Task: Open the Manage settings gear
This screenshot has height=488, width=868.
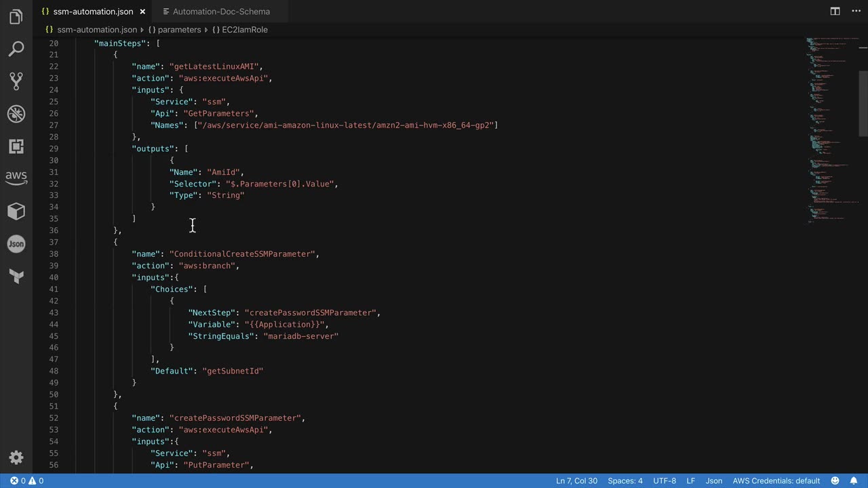Action: point(16,457)
